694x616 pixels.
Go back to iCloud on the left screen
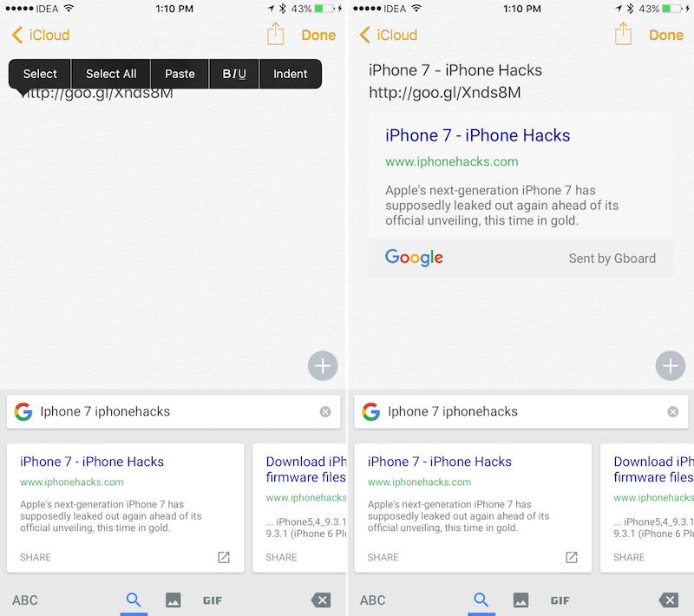click(41, 36)
